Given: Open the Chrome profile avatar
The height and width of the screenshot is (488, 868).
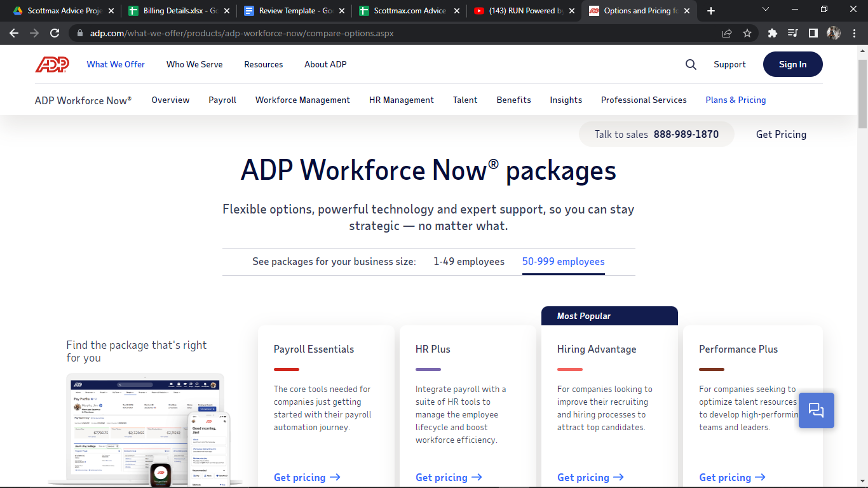Looking at the screenshot, I should coord(833,33).
